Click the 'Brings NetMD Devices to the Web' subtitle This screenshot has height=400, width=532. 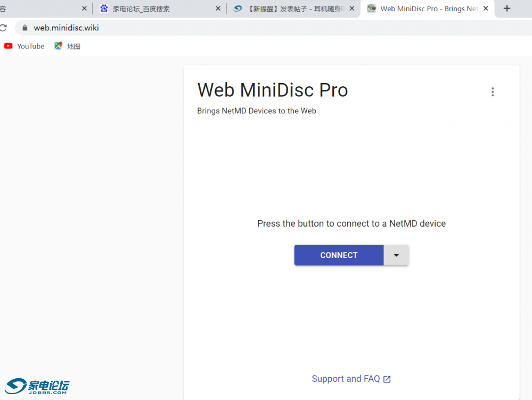(x=257, y=111)
